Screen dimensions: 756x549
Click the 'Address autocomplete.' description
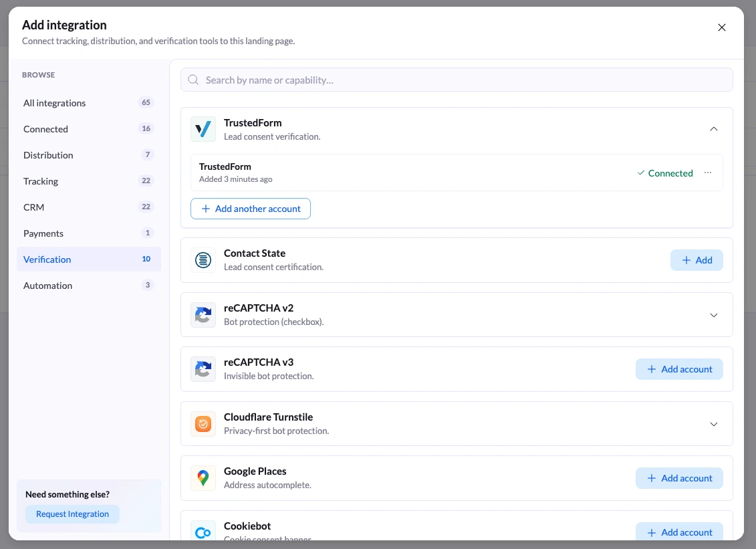267,485
